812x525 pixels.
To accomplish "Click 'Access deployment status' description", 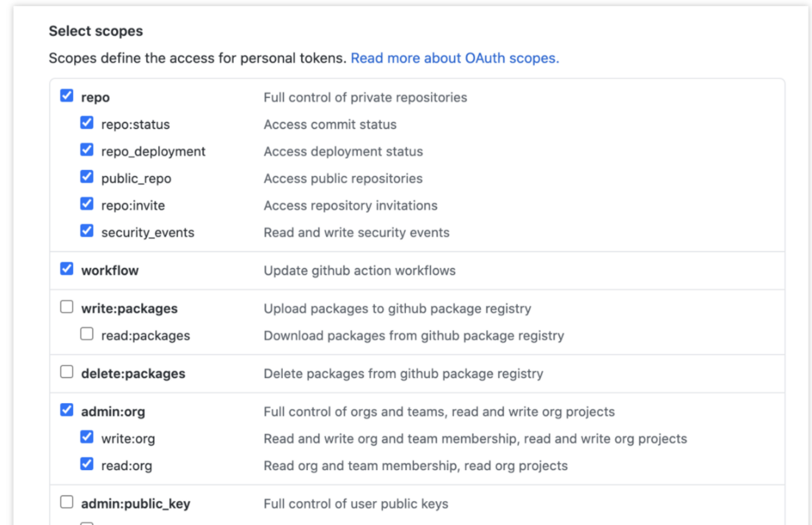I will point(343,152).
